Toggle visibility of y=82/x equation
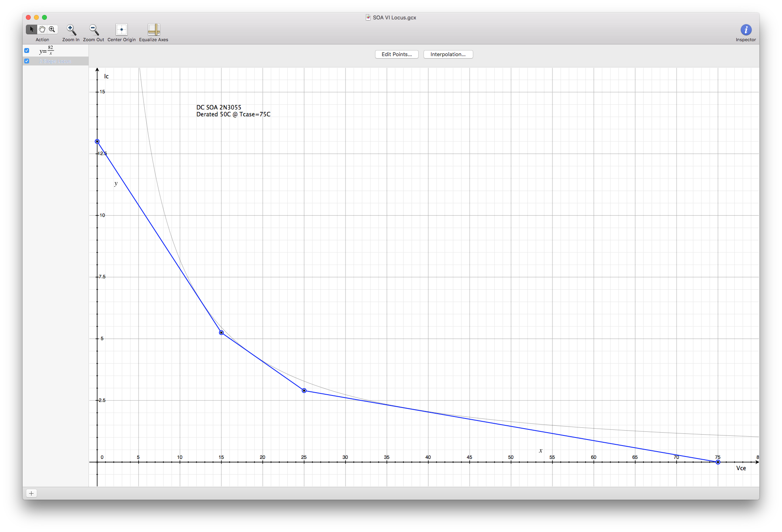 click(x=27, y=50)
